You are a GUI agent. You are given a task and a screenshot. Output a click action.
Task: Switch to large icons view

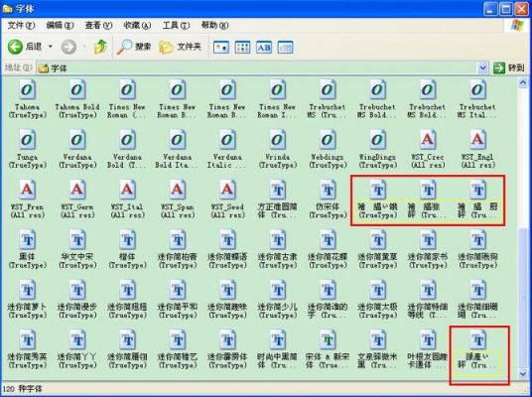pyautogui.click(x=221, y=48)
